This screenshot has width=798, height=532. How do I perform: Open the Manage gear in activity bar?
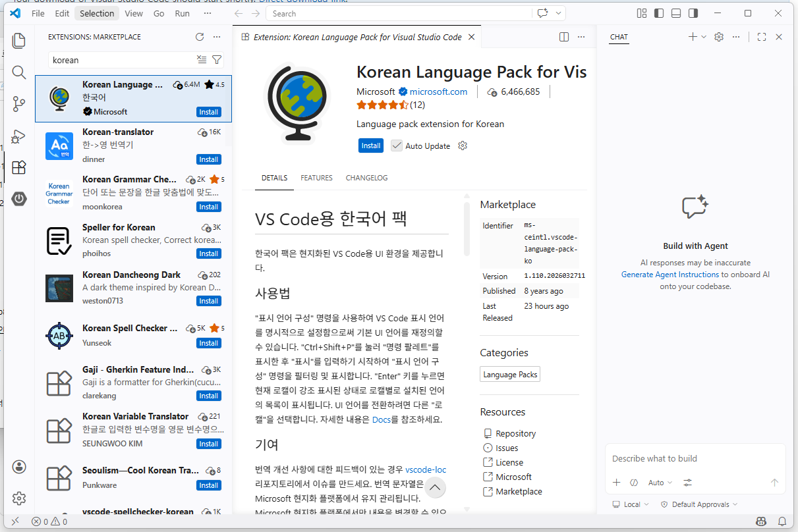click(19, 498)
